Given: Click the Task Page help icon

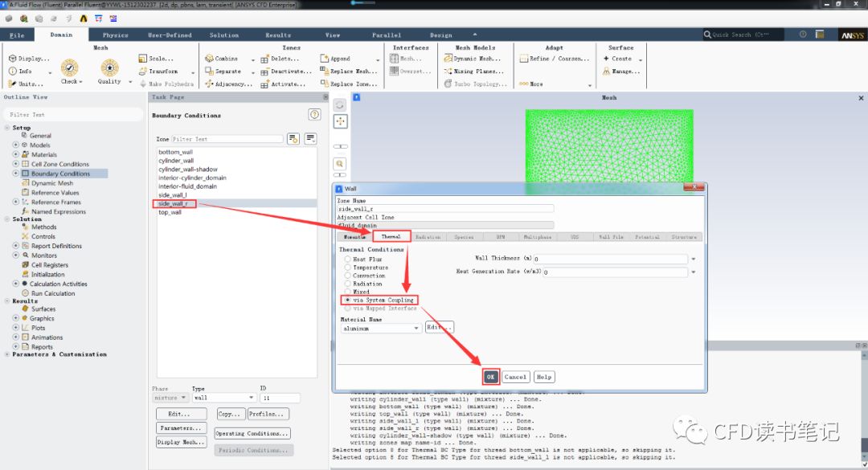Looking at the screenshot, I should pyautogui.click(x=314, y=115).
